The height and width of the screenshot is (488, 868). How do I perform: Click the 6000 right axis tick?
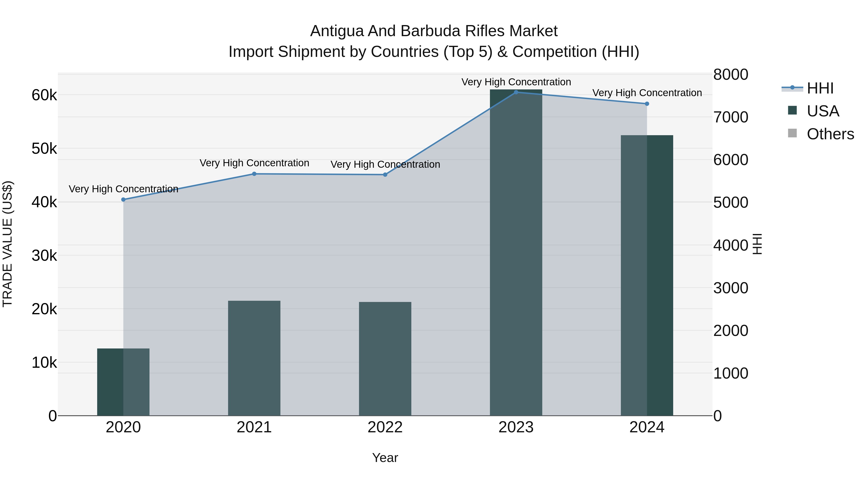tap(731, 160)
